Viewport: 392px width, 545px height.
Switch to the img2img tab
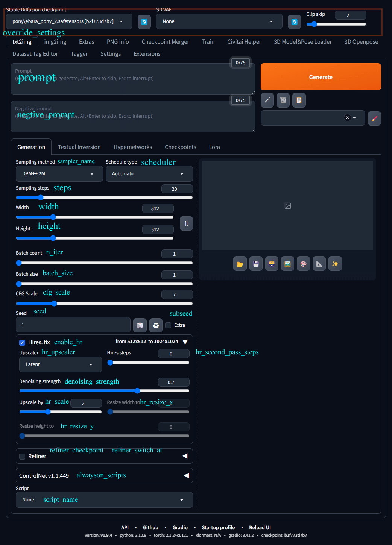[x=55, y=42]
